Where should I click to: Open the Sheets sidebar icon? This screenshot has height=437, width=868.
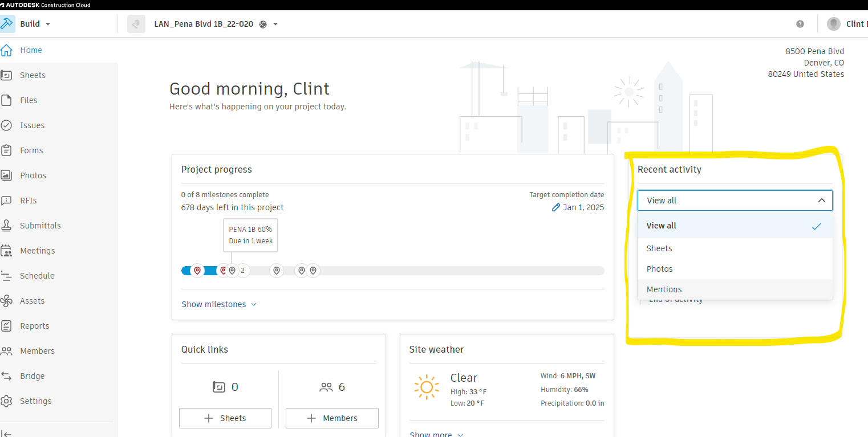pyautogui.click(x=7, y=75)
